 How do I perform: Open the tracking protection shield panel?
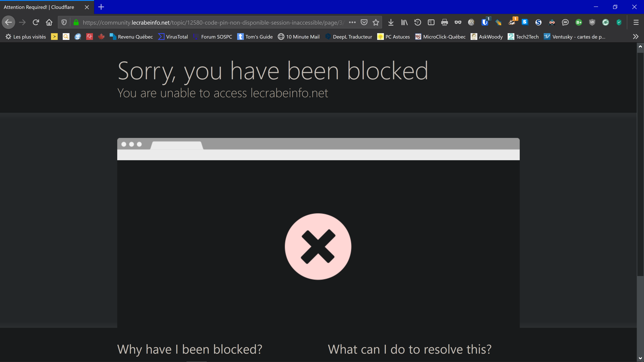(64, 22)
